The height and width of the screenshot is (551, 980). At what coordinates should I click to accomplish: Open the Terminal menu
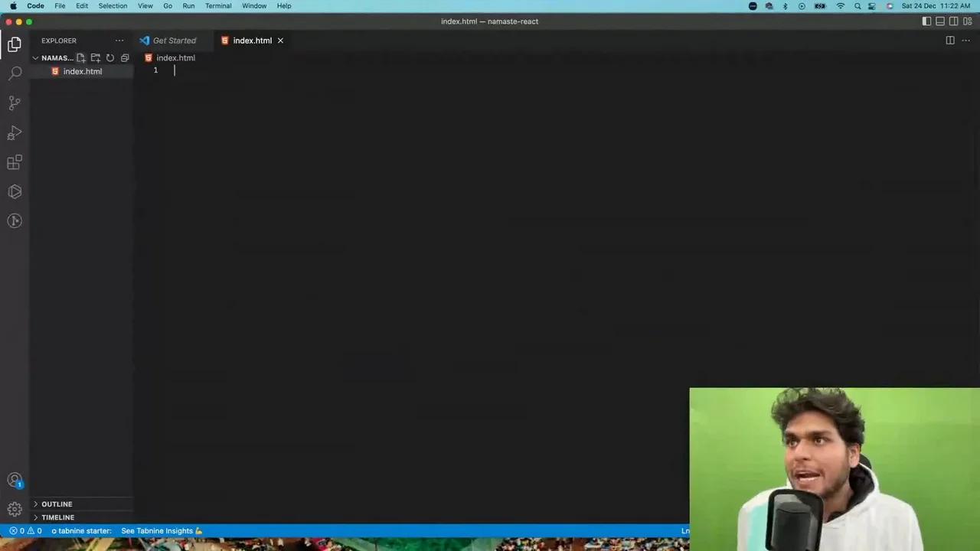point(217,5)
